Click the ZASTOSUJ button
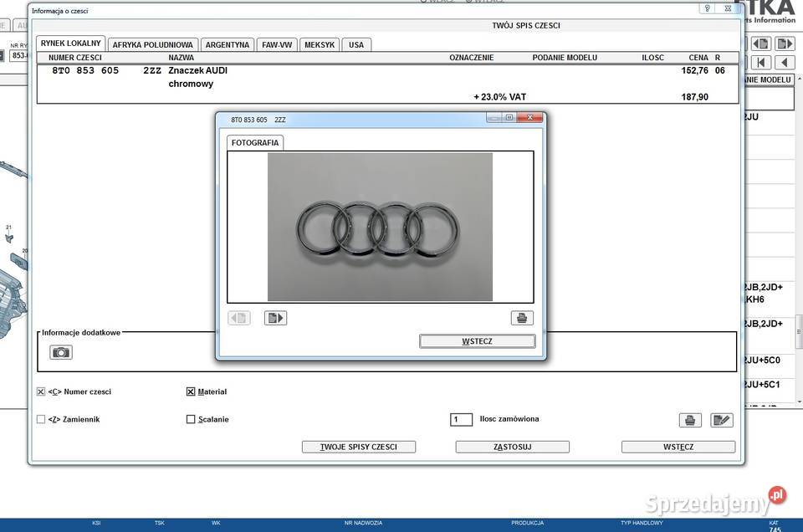 point(513,447)
